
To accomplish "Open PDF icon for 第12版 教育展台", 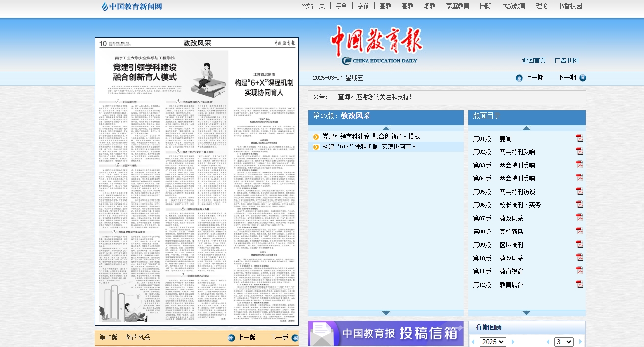I will click(x=580, y=284).
